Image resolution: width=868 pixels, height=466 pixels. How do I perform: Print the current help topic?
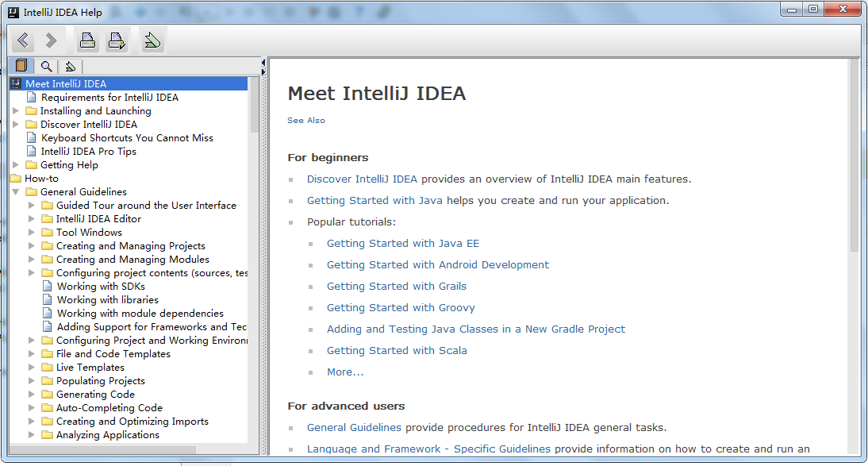pos(87,40)
